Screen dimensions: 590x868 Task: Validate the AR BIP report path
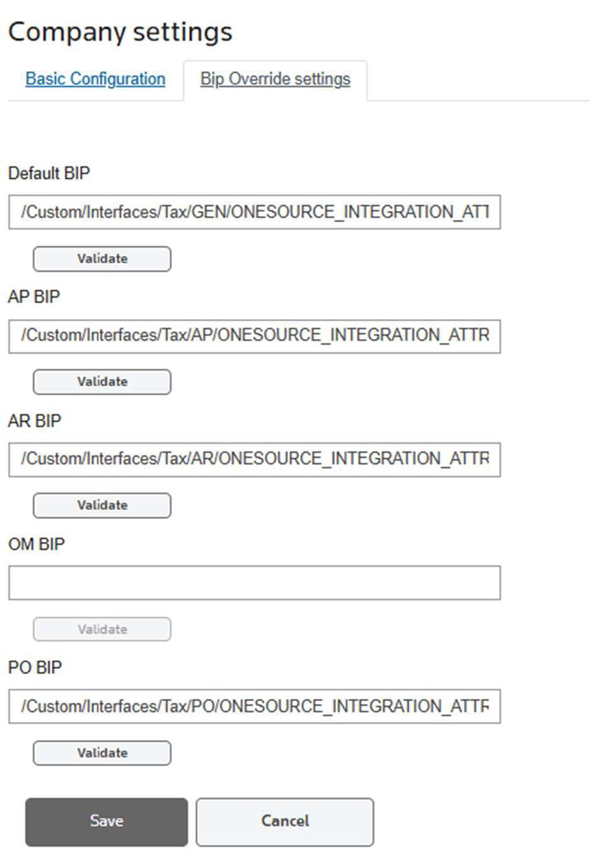(102, 505)
